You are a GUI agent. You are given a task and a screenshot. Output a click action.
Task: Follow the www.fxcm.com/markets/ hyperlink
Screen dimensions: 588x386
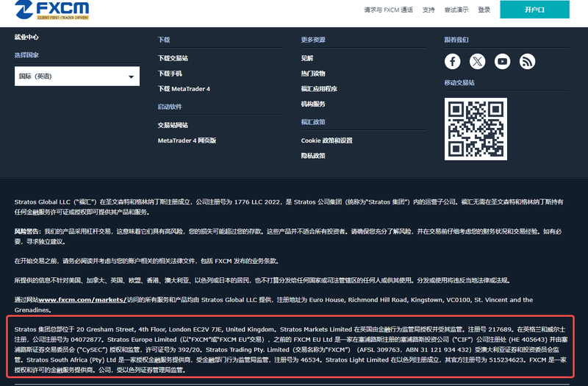pyautogui.click(x=82, y=300)
